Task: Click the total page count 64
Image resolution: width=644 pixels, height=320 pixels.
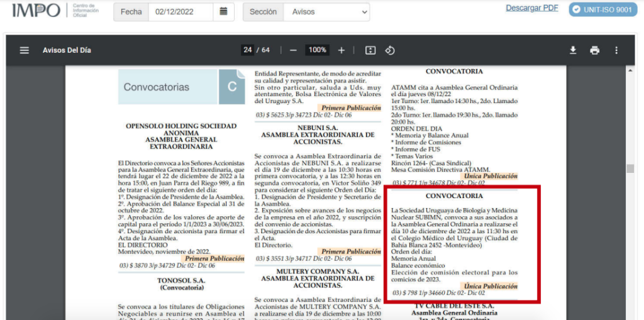Action: [266, 50]
